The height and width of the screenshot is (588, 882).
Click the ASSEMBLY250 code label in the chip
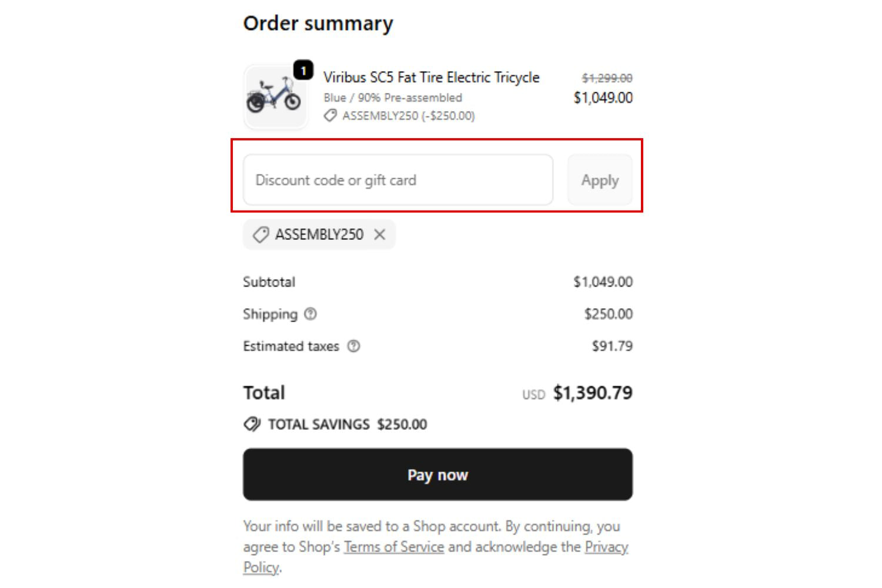[319, 235]
